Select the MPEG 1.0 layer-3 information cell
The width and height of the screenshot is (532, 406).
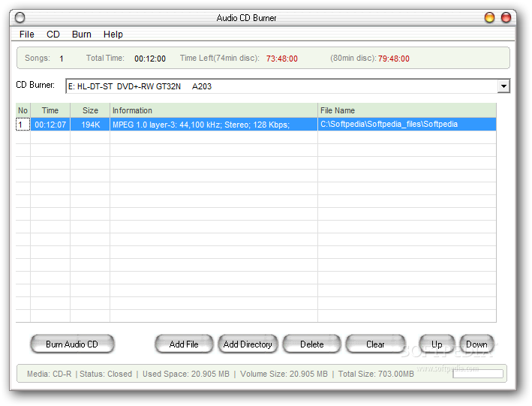point(214,125)
